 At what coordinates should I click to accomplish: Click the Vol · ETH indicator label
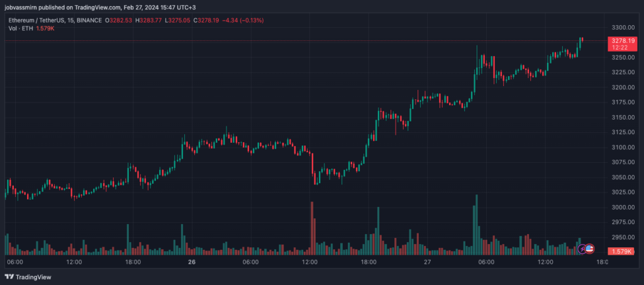[22, 28]
